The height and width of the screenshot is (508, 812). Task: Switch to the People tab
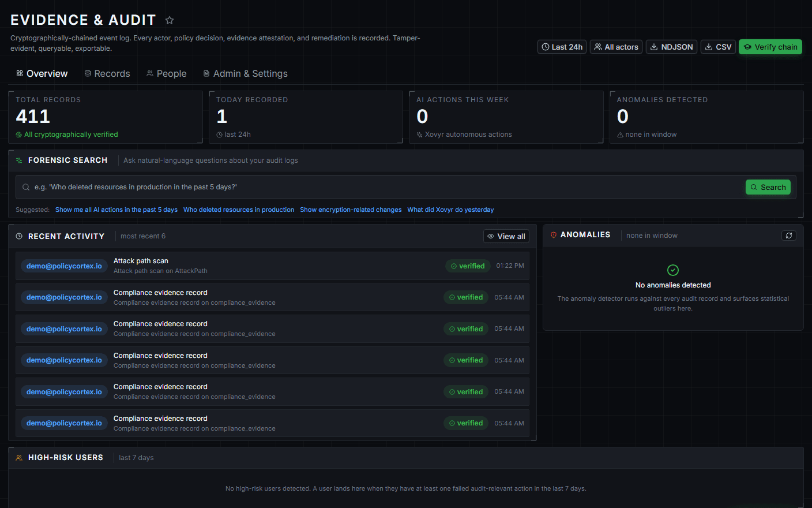click(x=166, y=73)
